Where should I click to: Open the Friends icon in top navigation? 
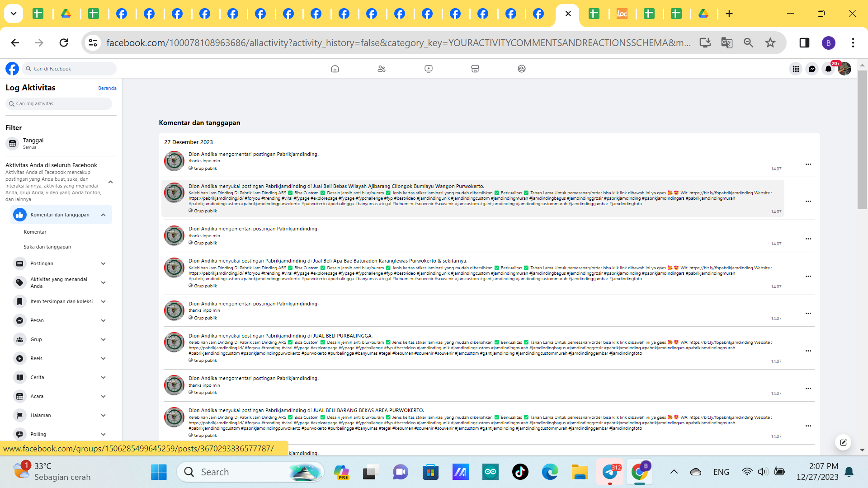pyautogui.click(x=382, y=69)
